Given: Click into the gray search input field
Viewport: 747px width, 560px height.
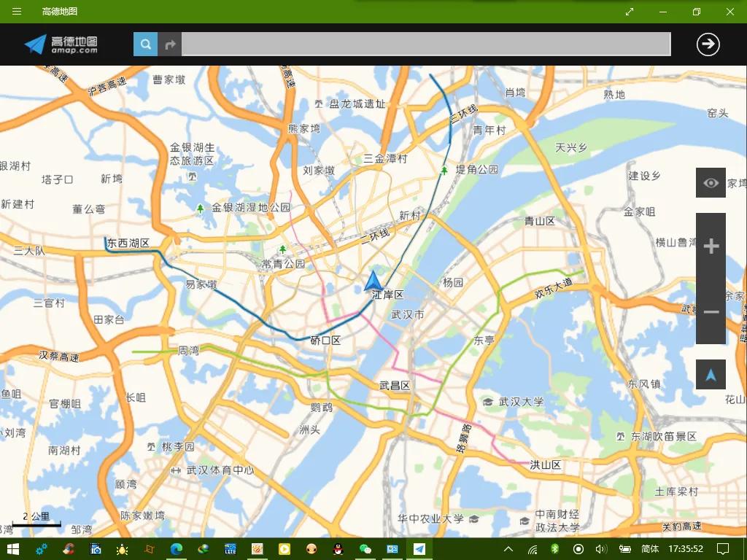Looking at the screenshot, I should pyautogui.click(x=426, y=44).
